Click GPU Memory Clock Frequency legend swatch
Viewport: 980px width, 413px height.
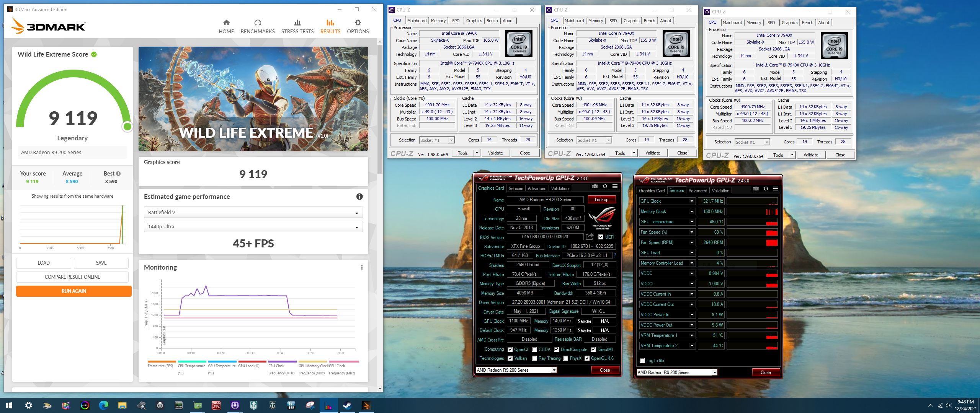pos(312,361)
